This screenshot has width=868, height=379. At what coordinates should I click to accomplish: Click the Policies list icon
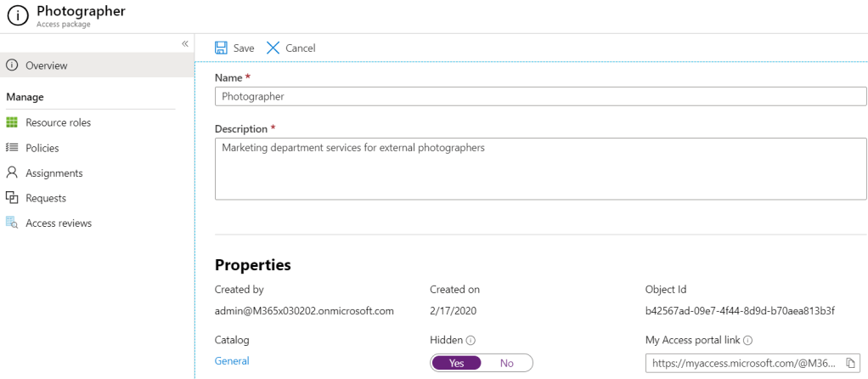pyautogui.click(x=12, y=148)
